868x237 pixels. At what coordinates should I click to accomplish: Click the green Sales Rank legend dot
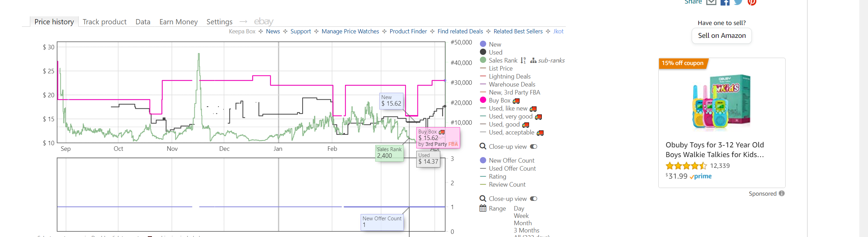pyautogui.click(x=483, y=60)
